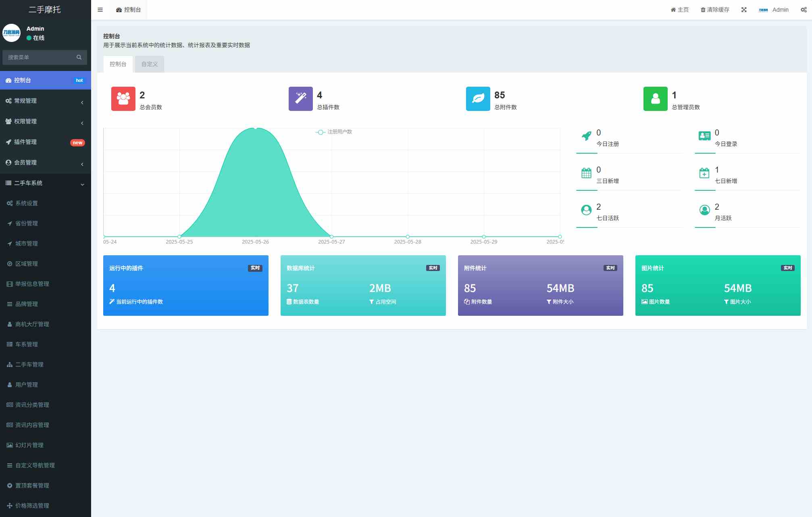Click the 清除缓存 link
Viewport: 812px width, 517px height.
(715, 10)
